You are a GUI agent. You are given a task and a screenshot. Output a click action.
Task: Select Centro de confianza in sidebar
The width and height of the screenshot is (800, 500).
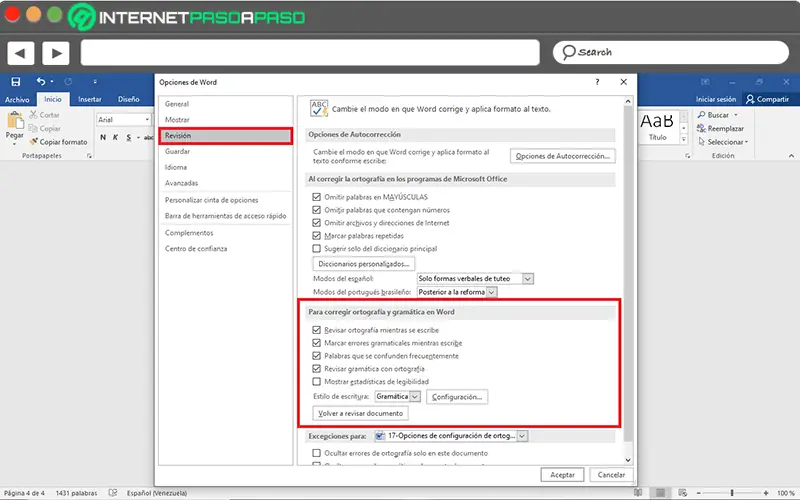click(226, 249)
